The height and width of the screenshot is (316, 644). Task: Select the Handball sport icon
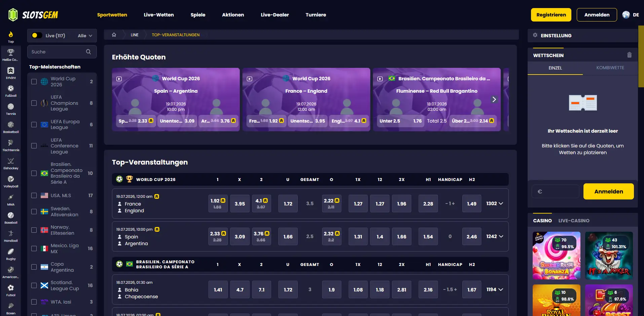[x=11, y=233]
